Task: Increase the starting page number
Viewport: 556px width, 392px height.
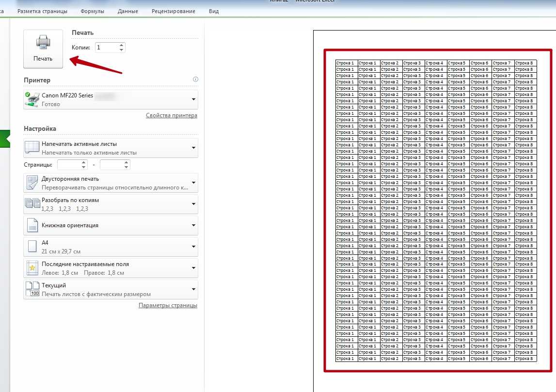Action: click(84, 162)
